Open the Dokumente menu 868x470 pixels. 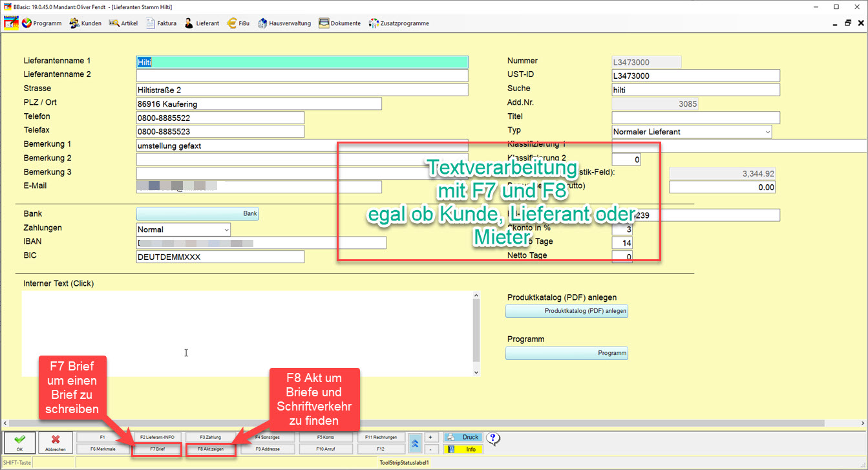(339, 23)
